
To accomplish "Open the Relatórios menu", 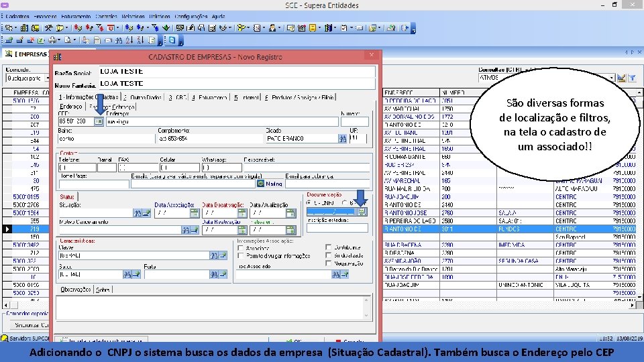I will 133,16.
